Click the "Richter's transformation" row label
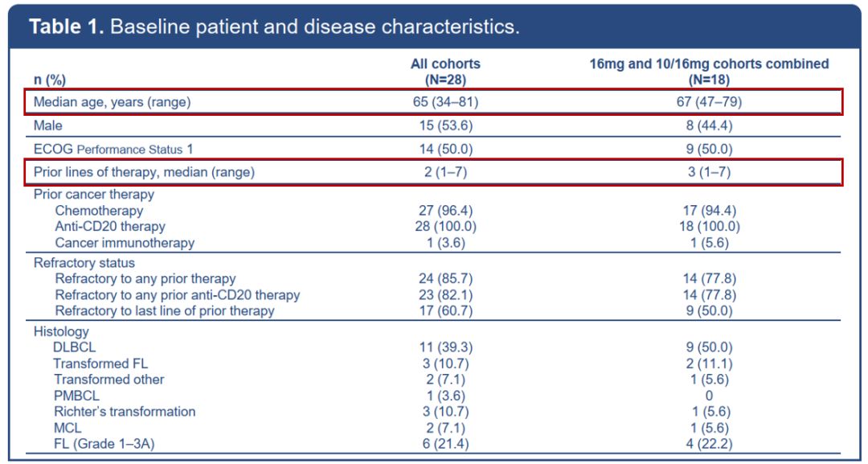 [x=125, y=412]
